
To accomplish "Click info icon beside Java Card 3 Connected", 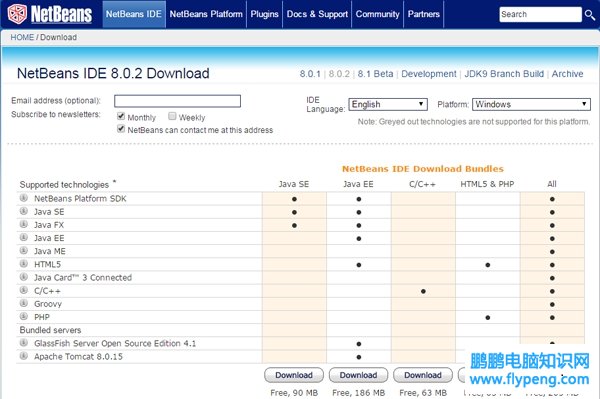I will [24, 277].
